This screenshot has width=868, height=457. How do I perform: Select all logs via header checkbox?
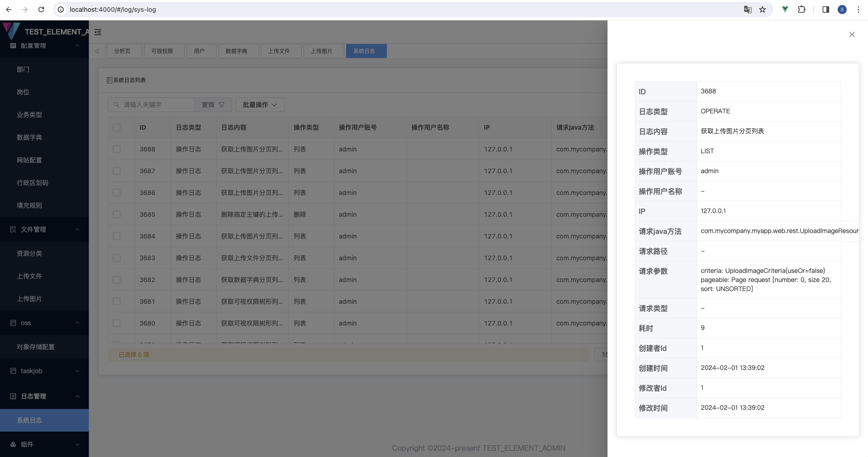(116, 127)
